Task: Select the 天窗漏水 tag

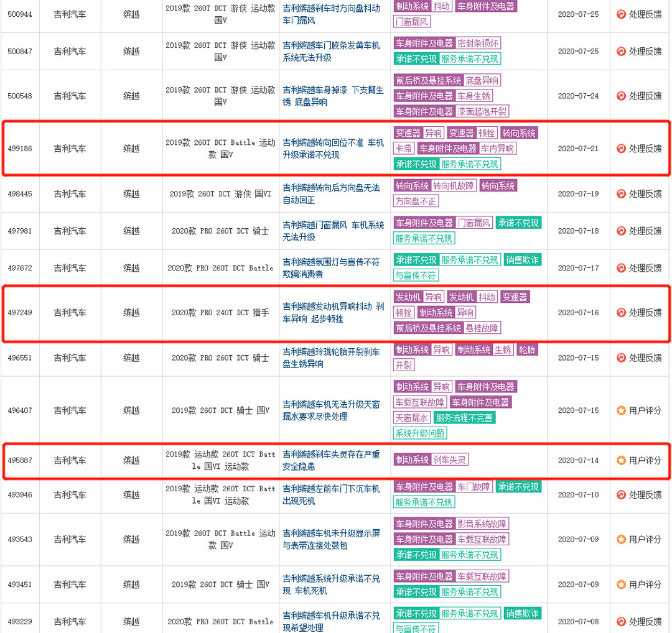Action: pos(412,418)
